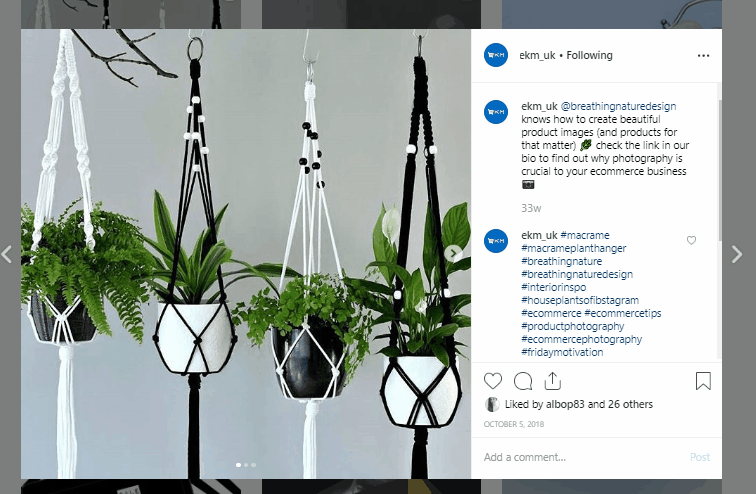Click the Add a comment field
The image size is (756, 494).
tap(583, 457)
